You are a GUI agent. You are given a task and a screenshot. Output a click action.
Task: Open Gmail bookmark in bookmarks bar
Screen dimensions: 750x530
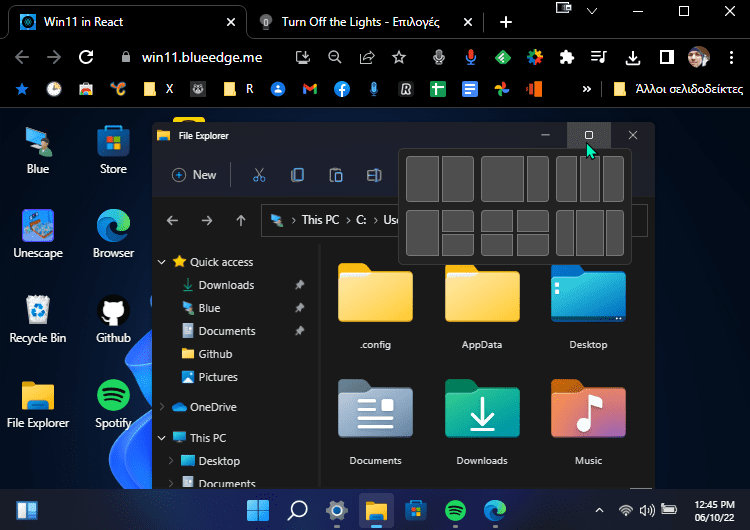310,89
